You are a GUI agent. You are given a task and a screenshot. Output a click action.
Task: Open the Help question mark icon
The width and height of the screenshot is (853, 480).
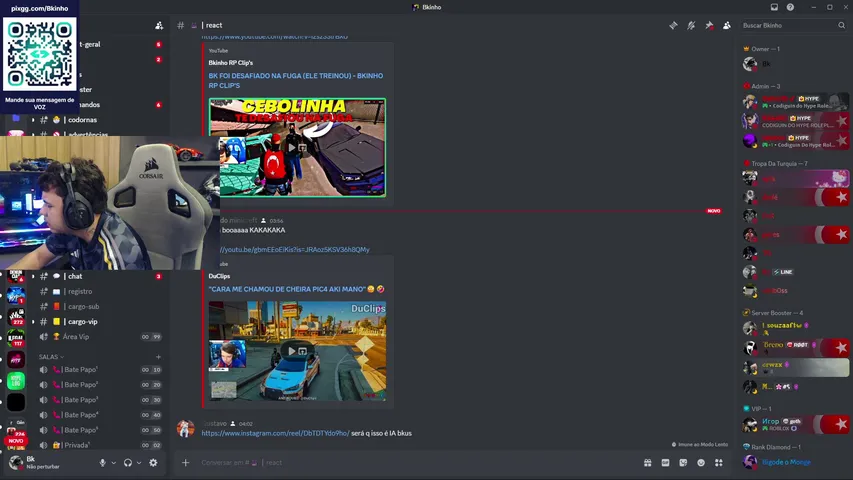coord(790,7)
